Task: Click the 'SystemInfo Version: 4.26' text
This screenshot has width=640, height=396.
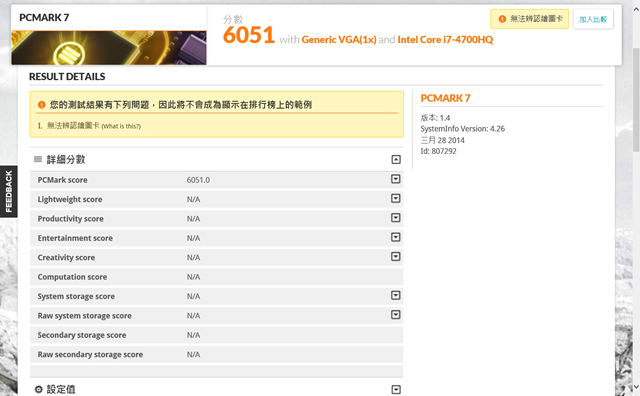Action: (x=462, y=129)
